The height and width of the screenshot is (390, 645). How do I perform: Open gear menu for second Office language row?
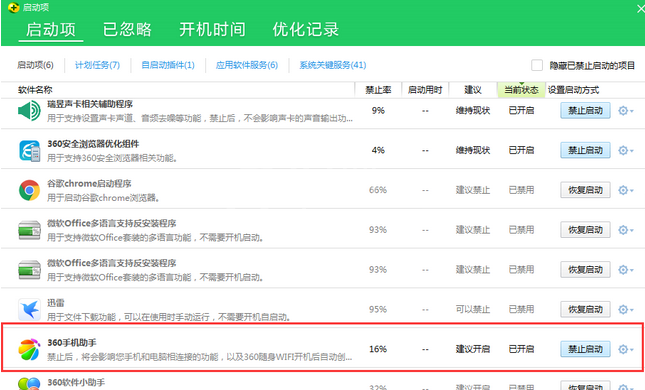click(x=625, y=270)
